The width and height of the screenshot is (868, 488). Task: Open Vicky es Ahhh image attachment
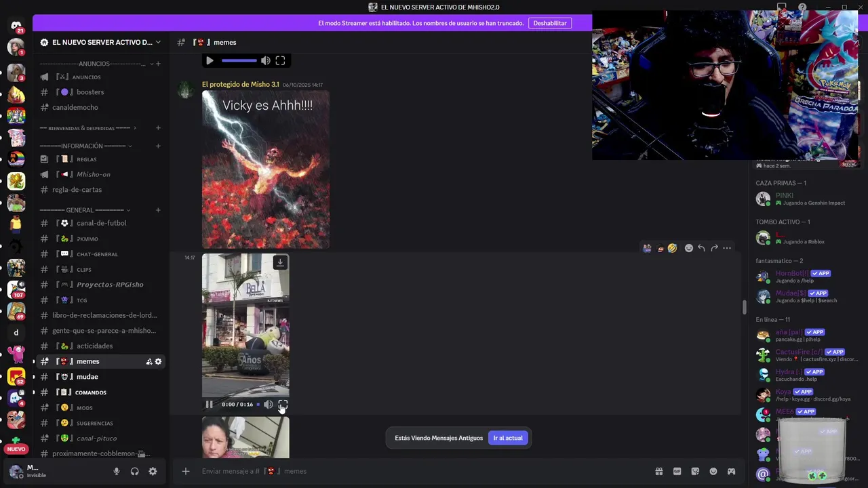click(266, 170)
